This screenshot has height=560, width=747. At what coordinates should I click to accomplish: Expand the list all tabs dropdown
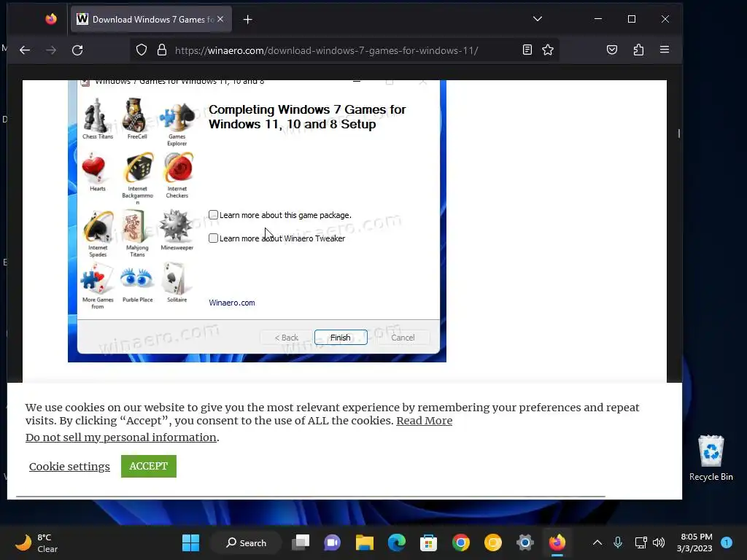(x=538, y=19)
